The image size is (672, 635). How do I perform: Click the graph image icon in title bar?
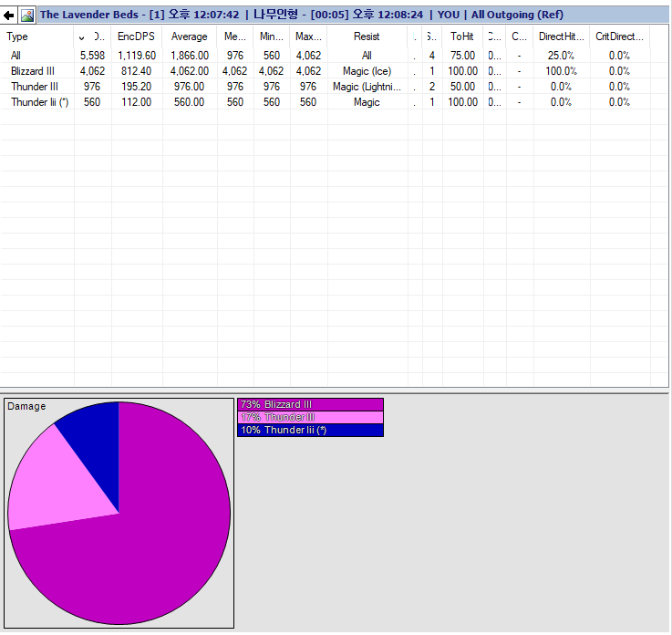(x=27, y=15)
